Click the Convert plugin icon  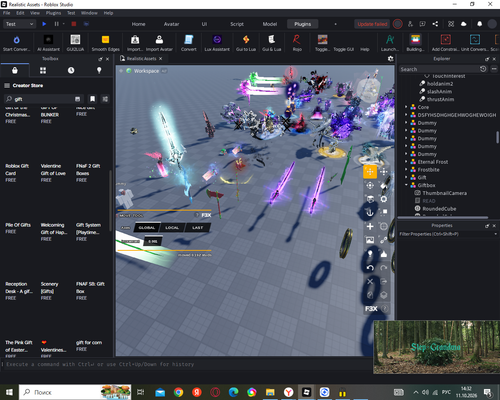189,40
